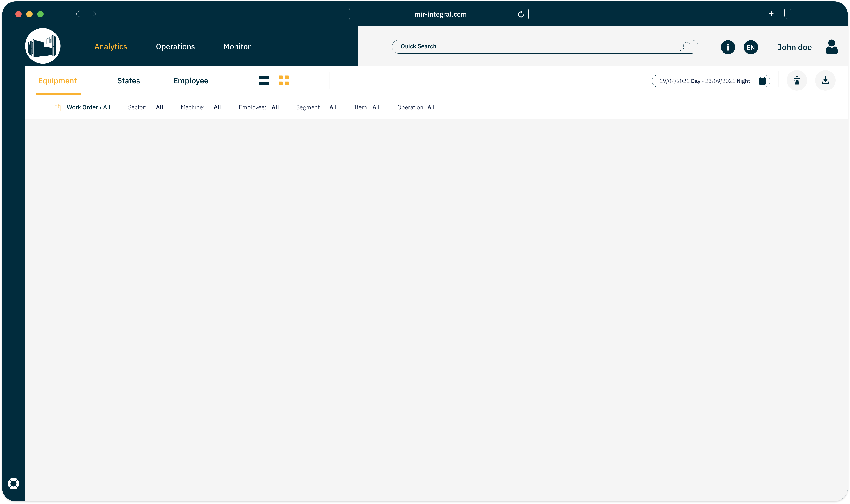Go back in browser history

tap(78, 14)
